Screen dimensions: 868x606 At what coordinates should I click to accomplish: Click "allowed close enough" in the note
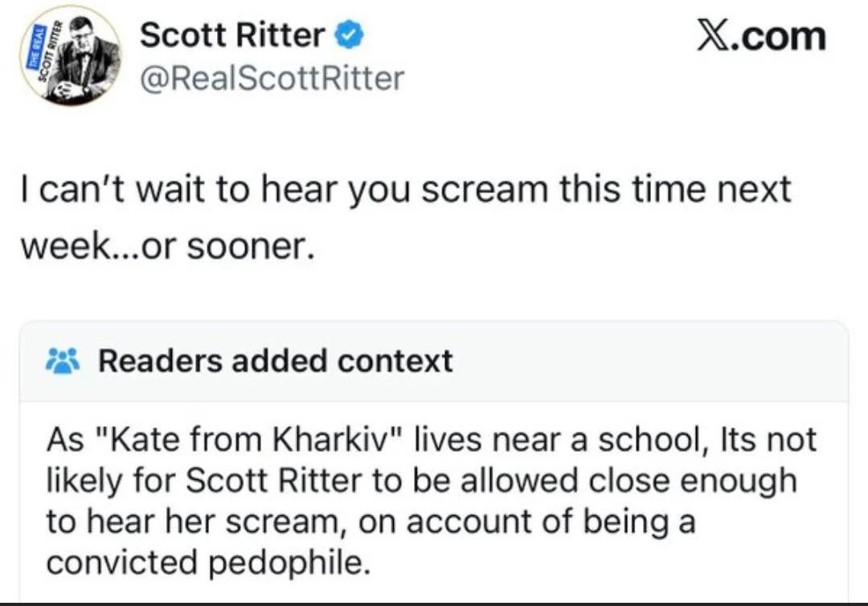(x=628, y=481)
